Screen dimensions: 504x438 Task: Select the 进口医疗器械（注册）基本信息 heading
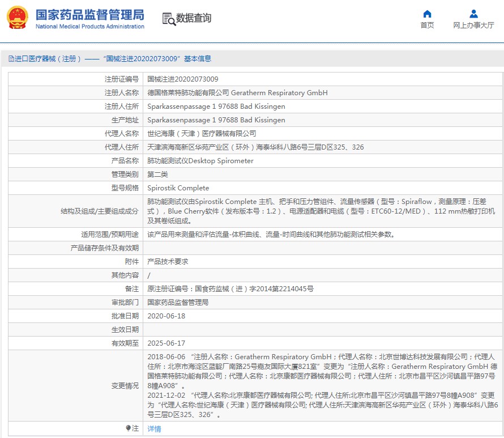tap(113, 59)
